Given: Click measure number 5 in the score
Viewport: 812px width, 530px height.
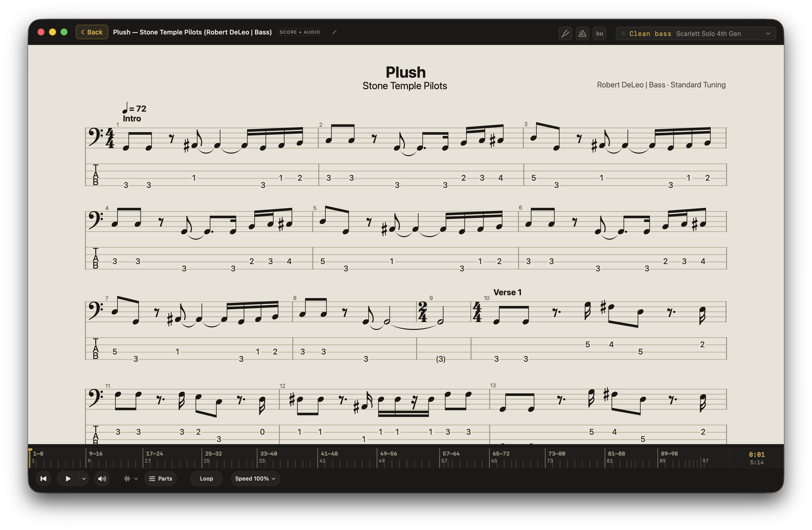Looking at the screenshot, I should (314, 208).
